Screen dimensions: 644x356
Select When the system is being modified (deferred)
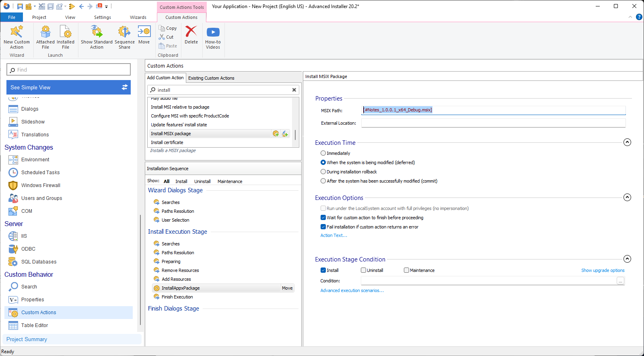pos(323,163)
